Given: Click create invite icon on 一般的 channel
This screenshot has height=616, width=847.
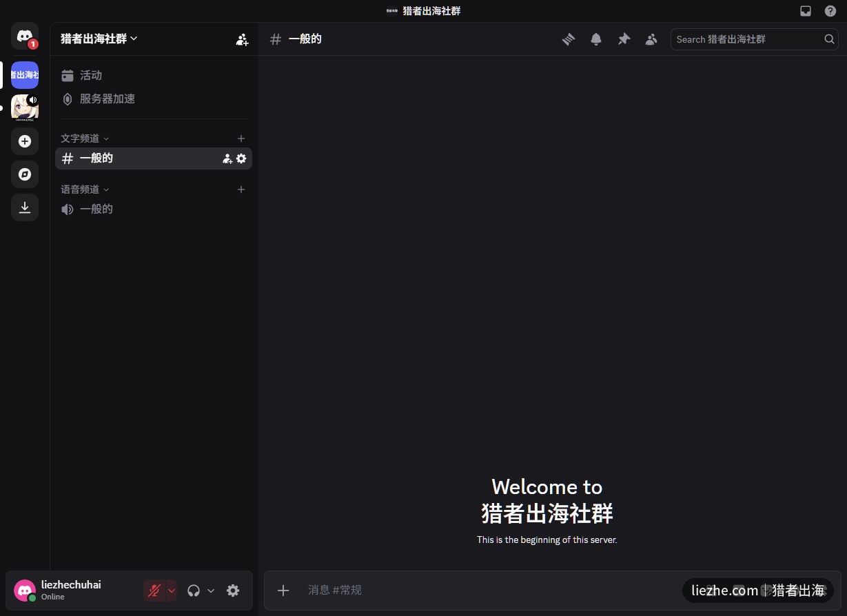Looking at the screenshot, I should tap(227, 158).
